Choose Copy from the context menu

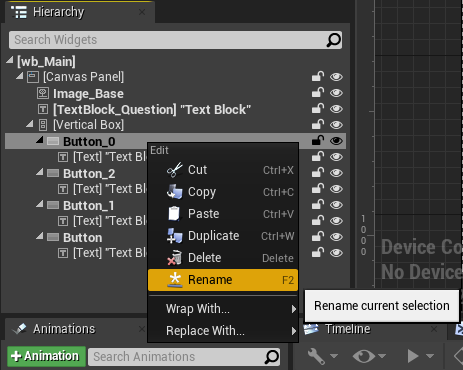pos(223,192)
